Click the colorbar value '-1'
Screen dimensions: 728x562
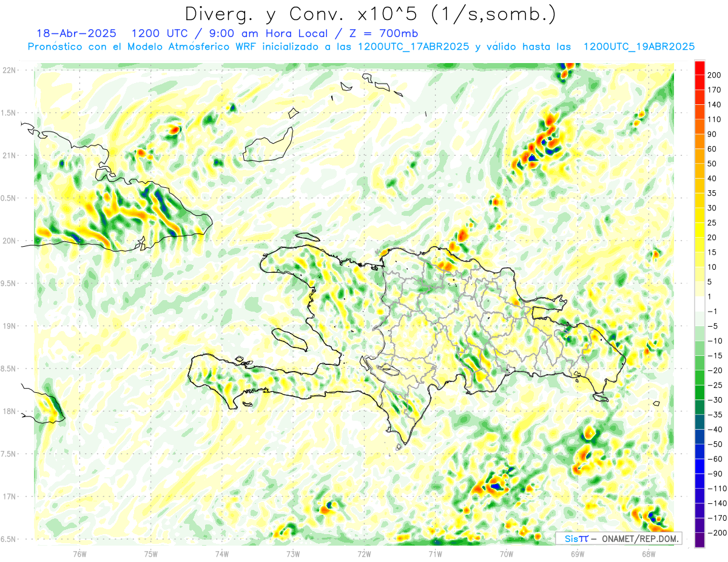(x=713, y=312)
